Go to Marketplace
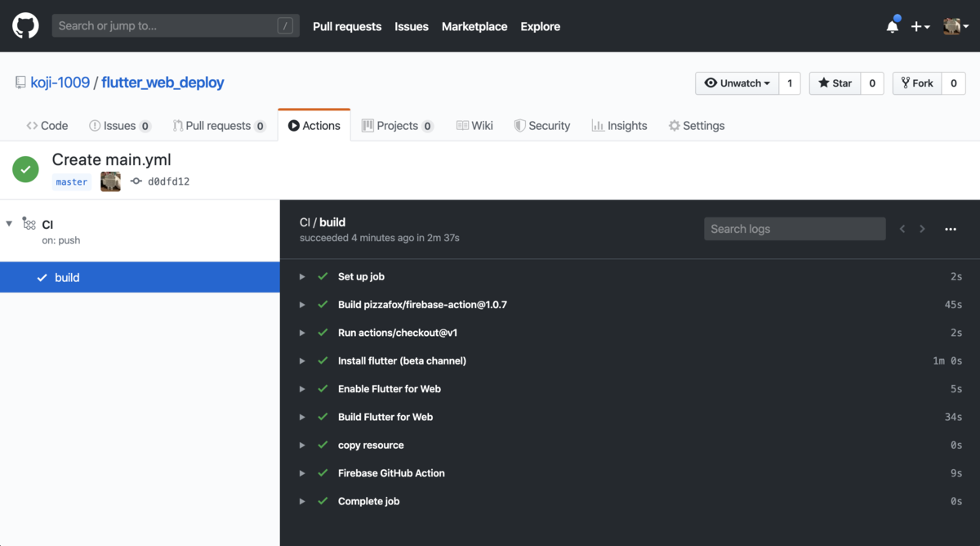 coord(474,26)
